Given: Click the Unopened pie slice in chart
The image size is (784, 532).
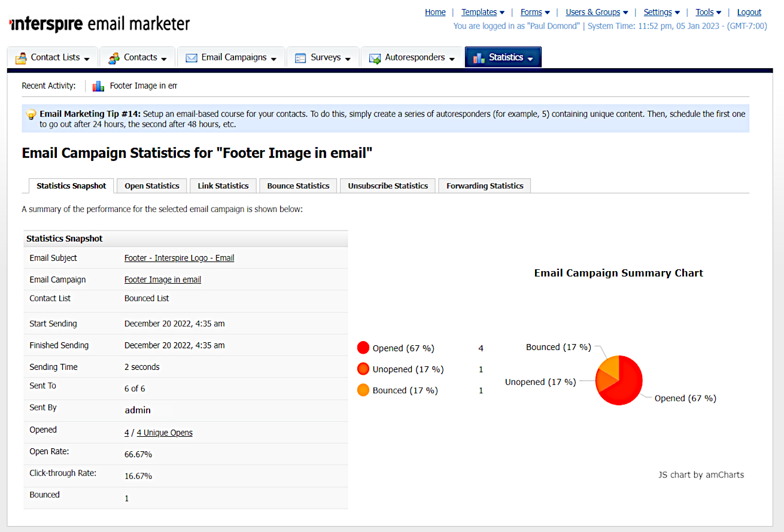Looking at the screenshot, I should (x=606, y=381).
